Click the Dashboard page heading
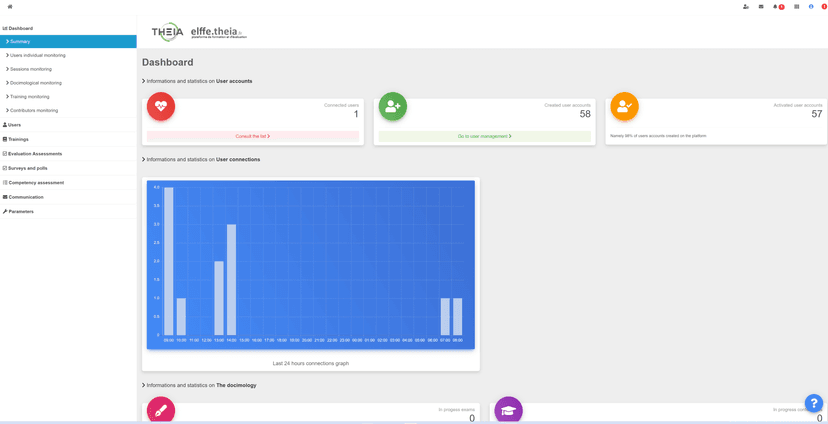 click(167, 62)
